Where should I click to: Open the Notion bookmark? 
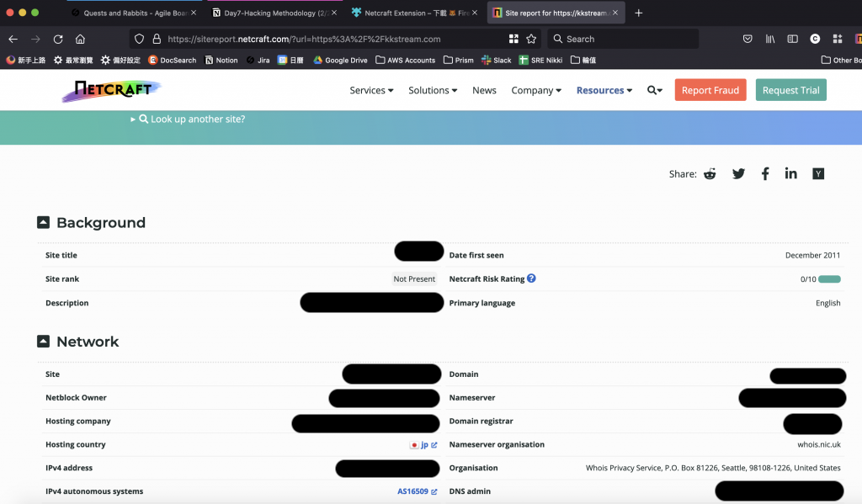[221, 60]
